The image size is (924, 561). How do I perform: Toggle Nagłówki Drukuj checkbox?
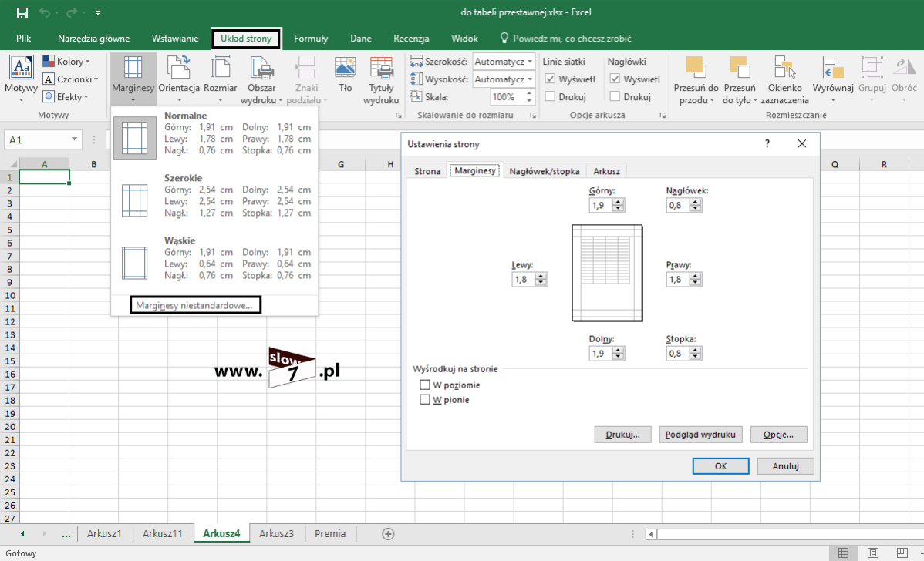coord(615,96)
